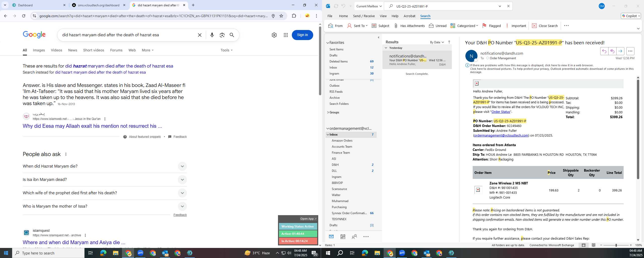Screen dimensions: 644x258
Task: Collapse the Outlook Favorites section
Action: 328,43
